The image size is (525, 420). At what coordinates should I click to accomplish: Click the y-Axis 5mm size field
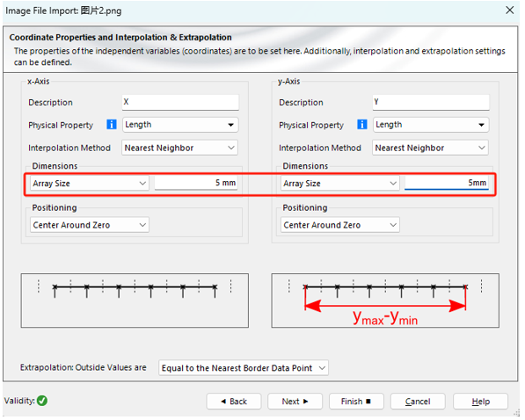pos(447,183)
